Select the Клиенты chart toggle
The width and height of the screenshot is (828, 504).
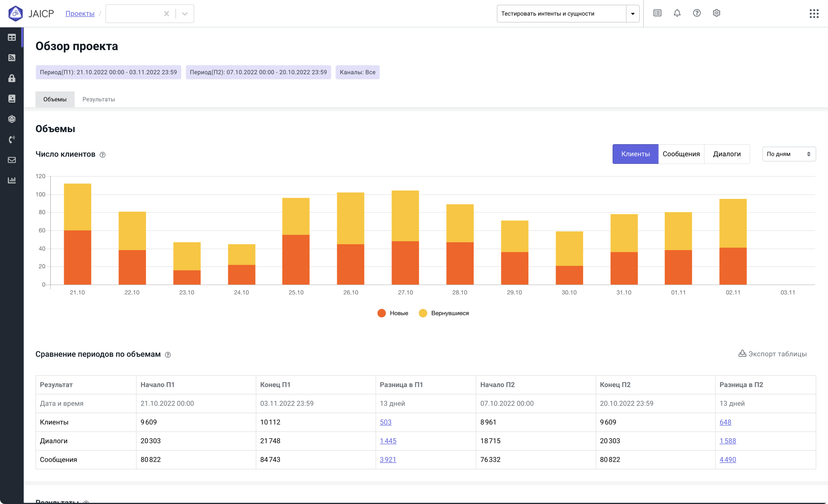click(635, 154)
